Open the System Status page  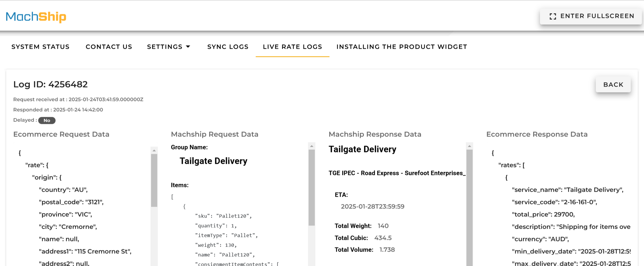(41, 47)
